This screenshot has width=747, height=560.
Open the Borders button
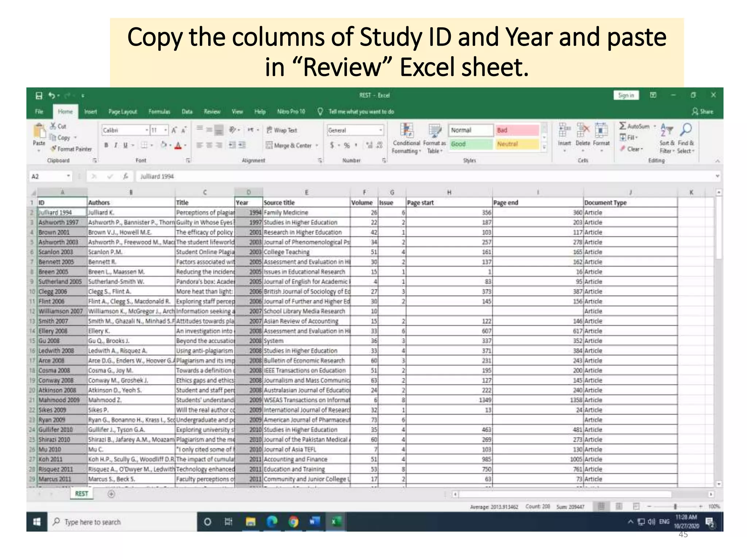[x=144, y=145]
